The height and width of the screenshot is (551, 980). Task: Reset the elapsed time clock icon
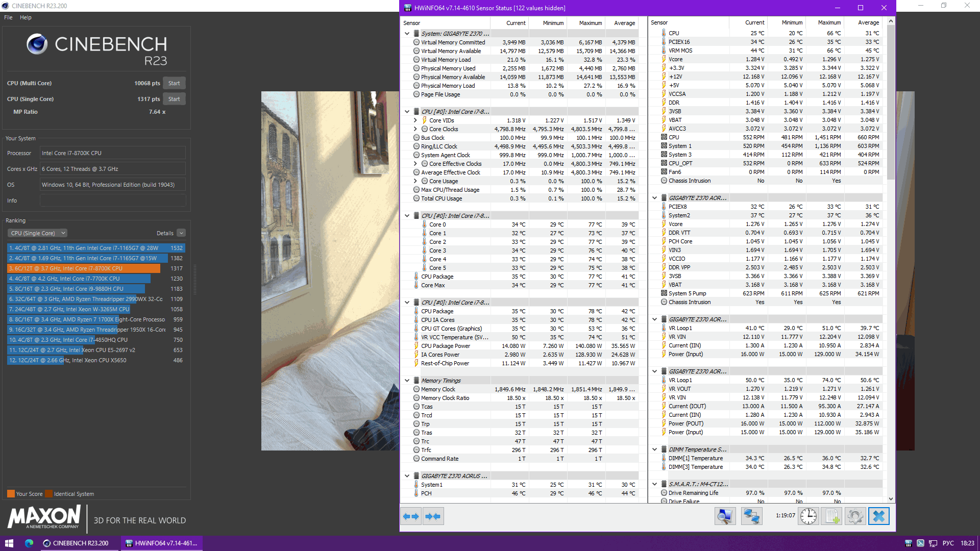click(x=808, y=516)
